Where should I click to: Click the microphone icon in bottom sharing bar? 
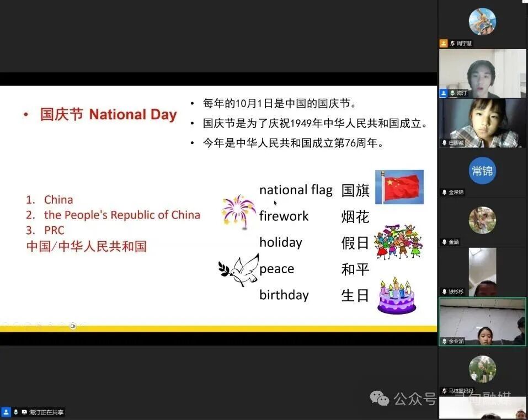[15, 412]
